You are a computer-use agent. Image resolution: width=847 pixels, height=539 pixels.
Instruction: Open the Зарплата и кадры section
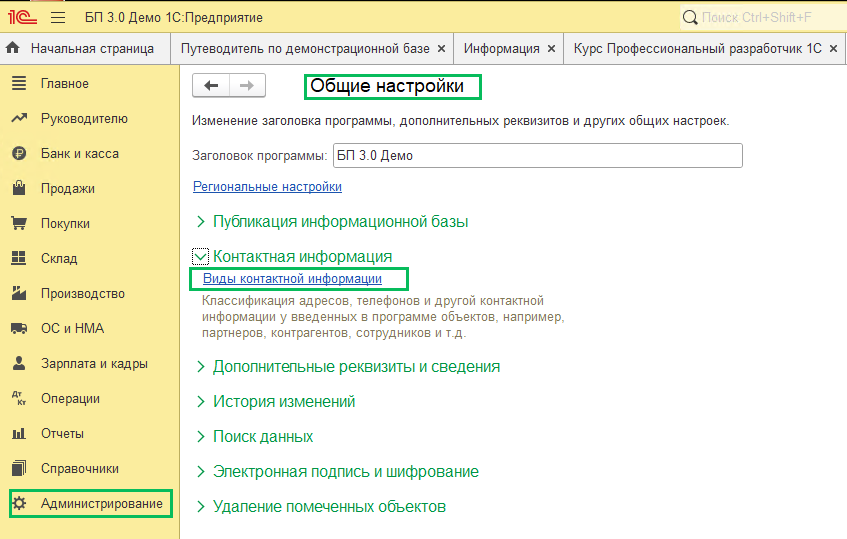point(94,363)
